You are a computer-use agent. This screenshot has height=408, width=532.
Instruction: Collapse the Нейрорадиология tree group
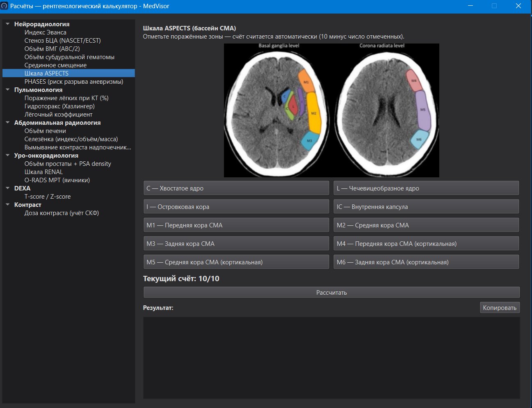pyautogui.click(x=8, y=24)
